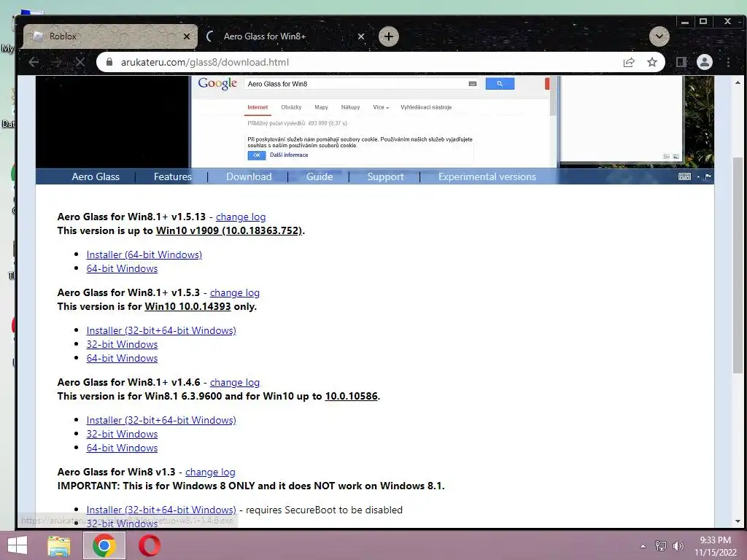The image size is (747, 560).
Task: Click the Chrome back arrow
Action: (x=34, y=63)
